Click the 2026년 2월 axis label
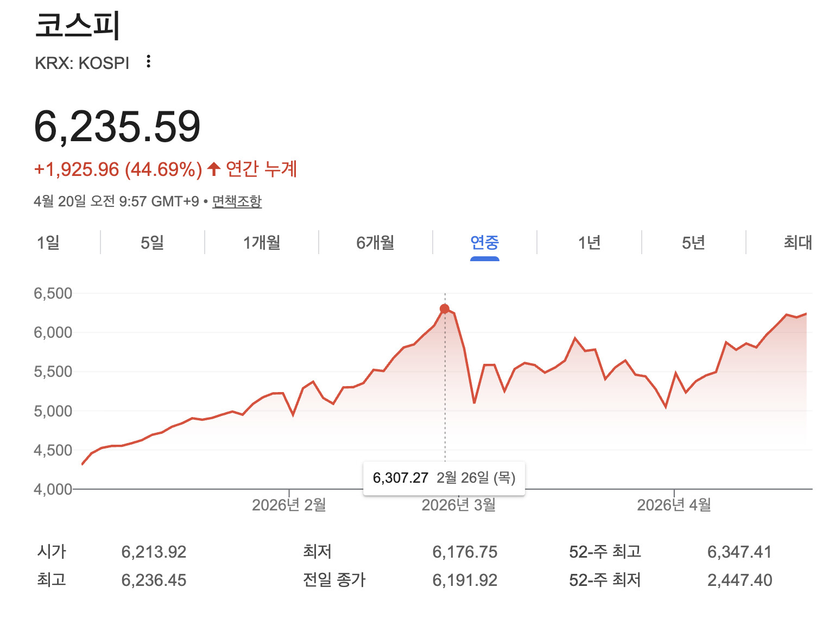835x644 pixels. pos(289,505)
